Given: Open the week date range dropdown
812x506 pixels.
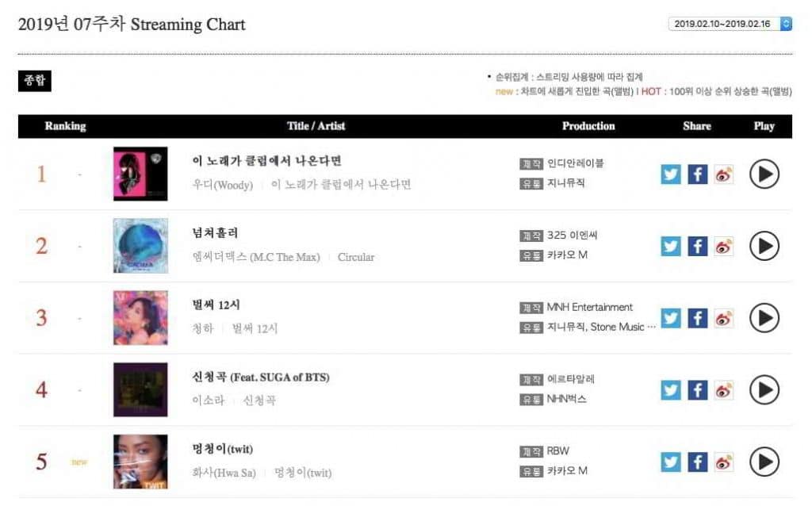Looking at the screenshot, I should [730, 24].
